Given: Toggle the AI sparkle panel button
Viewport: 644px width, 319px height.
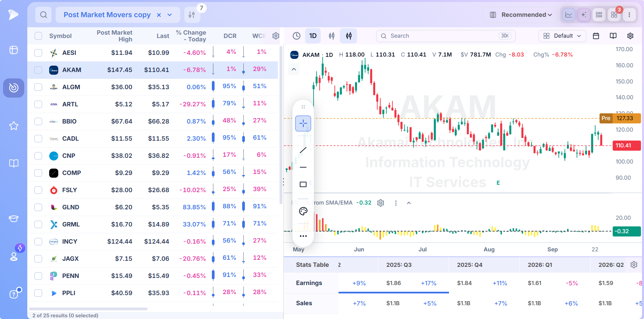Looking at the screenshot, I should point(584,15).
